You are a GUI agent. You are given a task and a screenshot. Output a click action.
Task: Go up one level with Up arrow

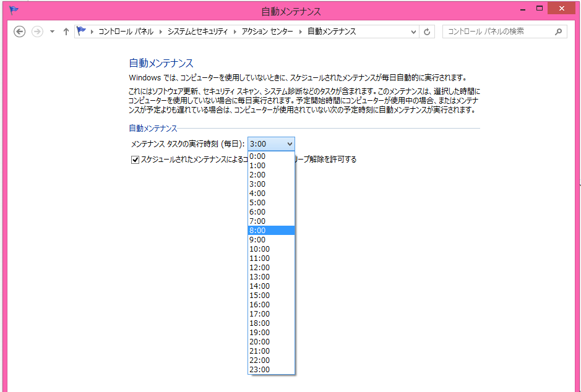tap(66, 32)
